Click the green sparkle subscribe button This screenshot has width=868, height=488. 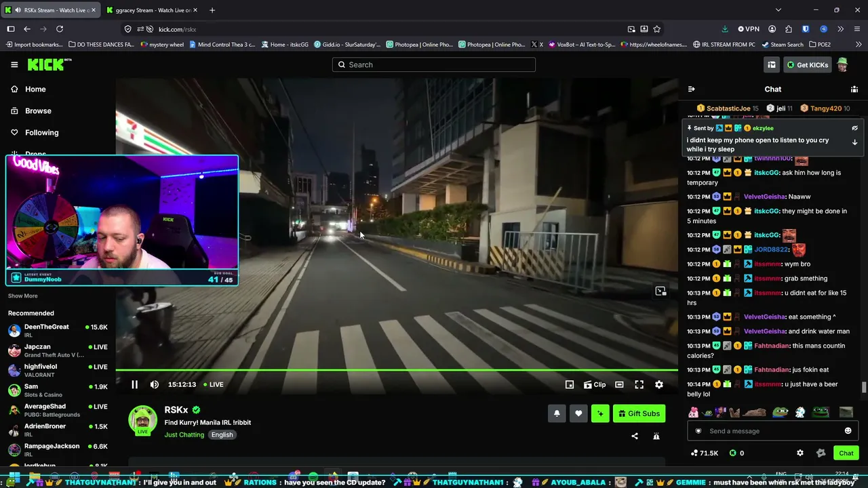pyautogui.click(x=600, y=413)
